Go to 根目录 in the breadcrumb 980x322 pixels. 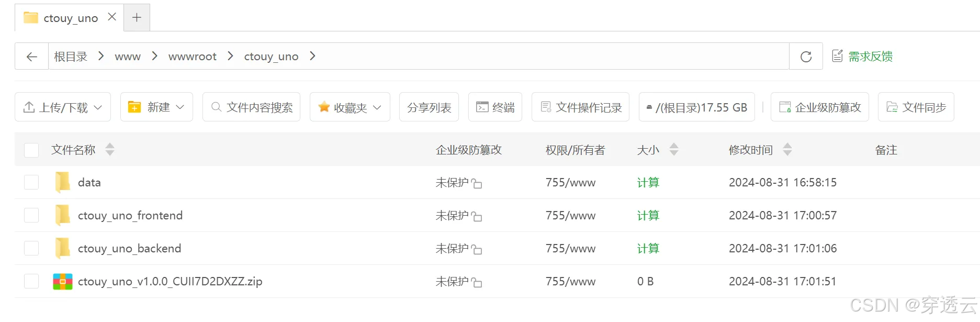(71, 57)
